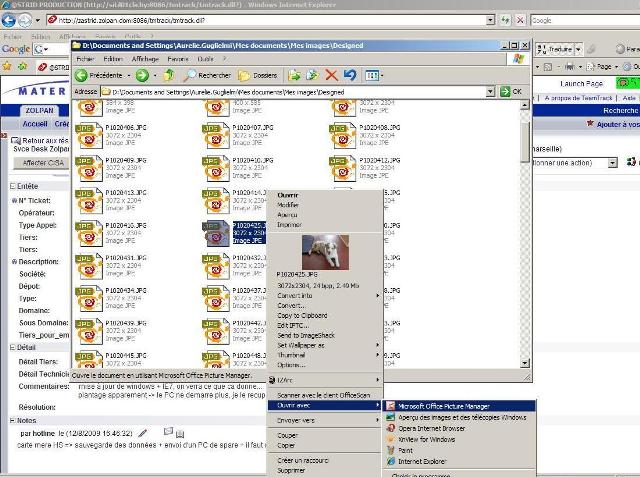The image size is (640, 477).
Task: Click the red X delete toolbar icon
Action: pyautogui.click(x=331, y=75)
